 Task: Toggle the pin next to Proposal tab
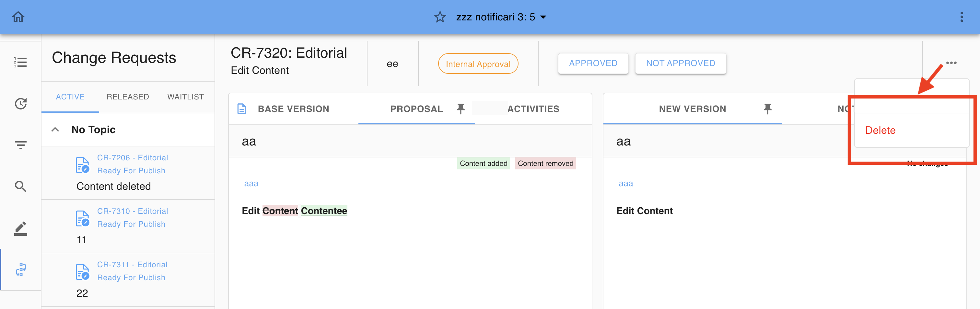461,109
